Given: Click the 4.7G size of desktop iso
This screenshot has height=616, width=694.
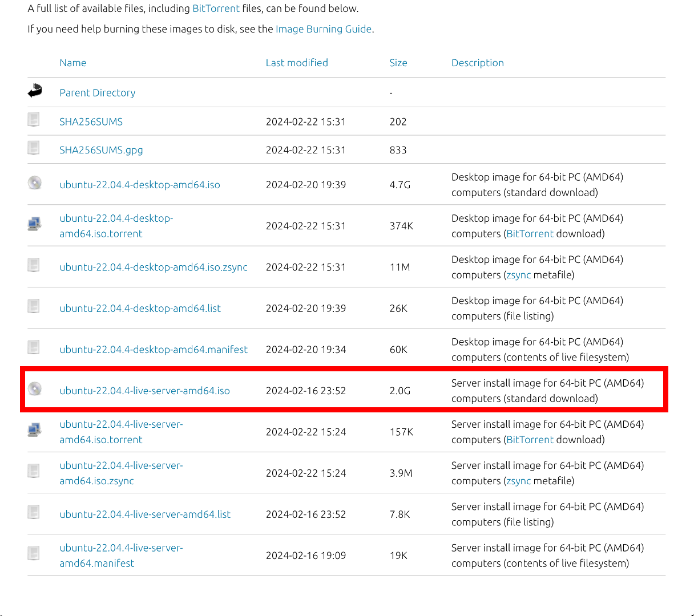Looking at the screenshot, I should point(400,185).
